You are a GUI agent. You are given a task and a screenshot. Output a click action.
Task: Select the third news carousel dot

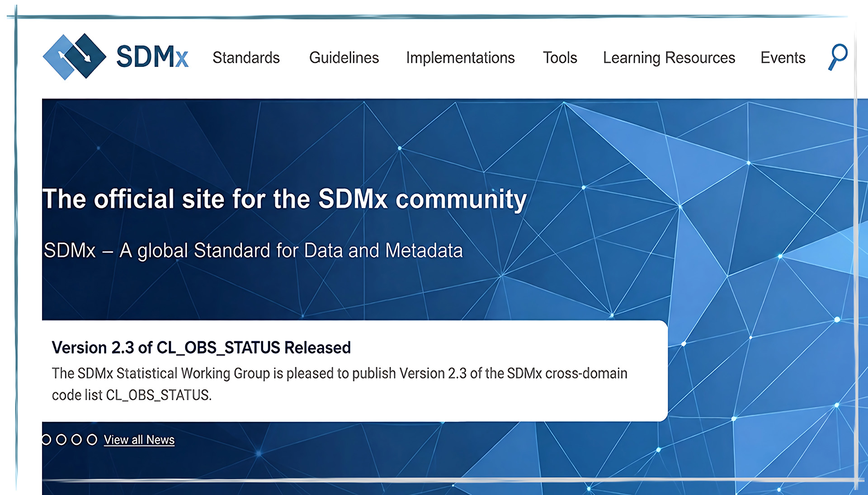[x=77, y=440]
